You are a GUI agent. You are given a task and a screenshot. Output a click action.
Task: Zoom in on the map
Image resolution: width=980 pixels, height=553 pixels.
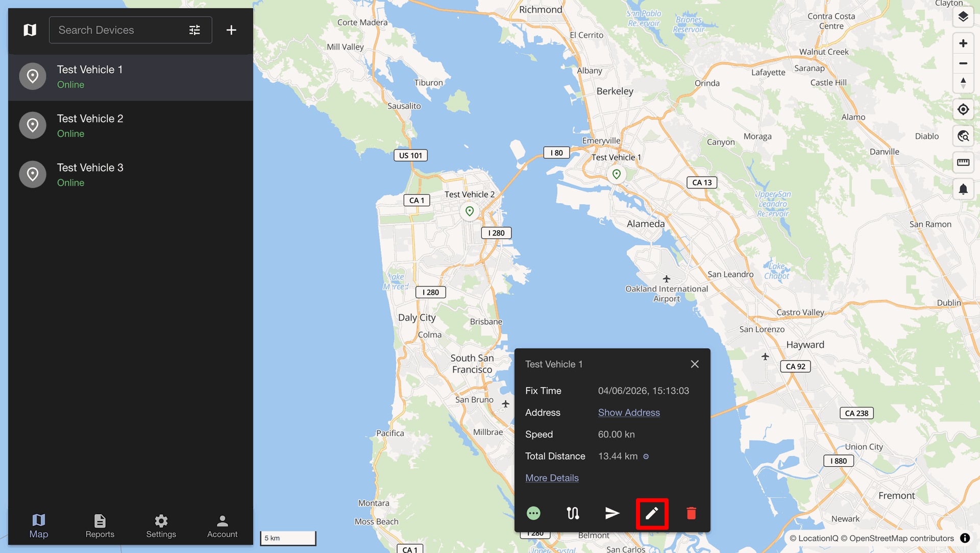963,43
